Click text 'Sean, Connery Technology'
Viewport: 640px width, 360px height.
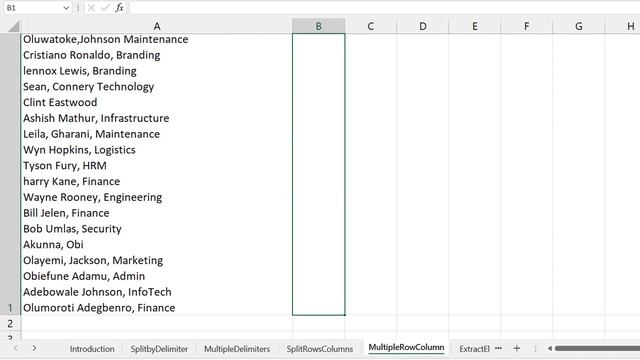pos(89,87)
